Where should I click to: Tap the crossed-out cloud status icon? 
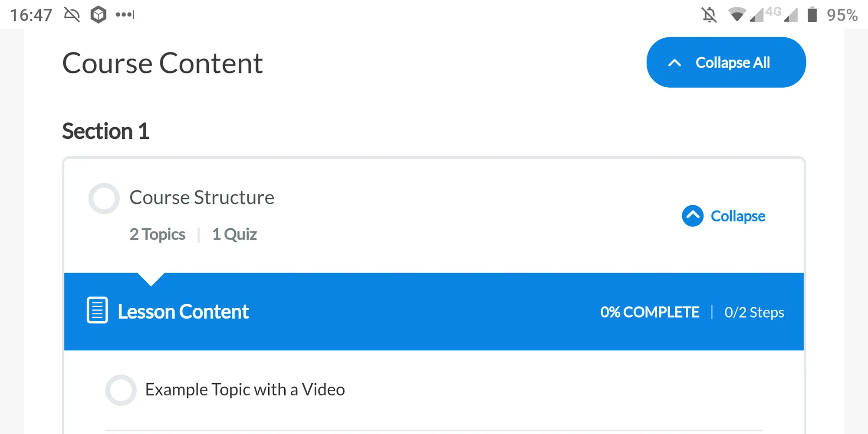click(x=72, y=15)
